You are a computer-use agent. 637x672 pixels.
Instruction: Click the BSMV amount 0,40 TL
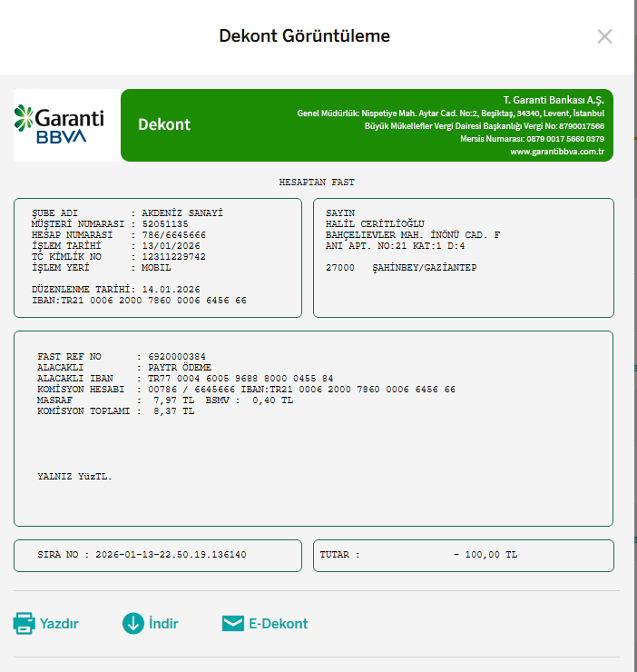(x=272, y=400)
